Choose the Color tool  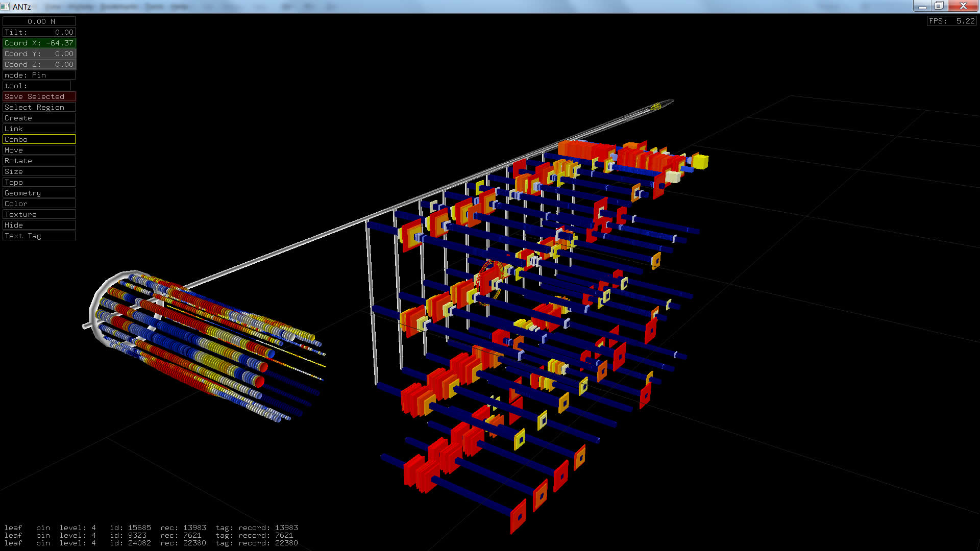(x=39, y=204)
